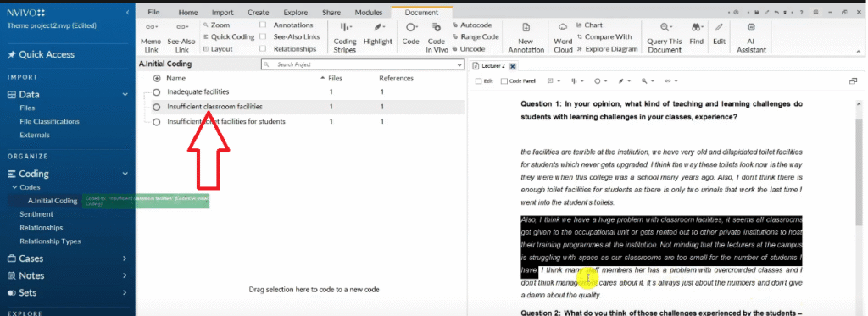Expand the Cases section in sidebar

[124, 258]
